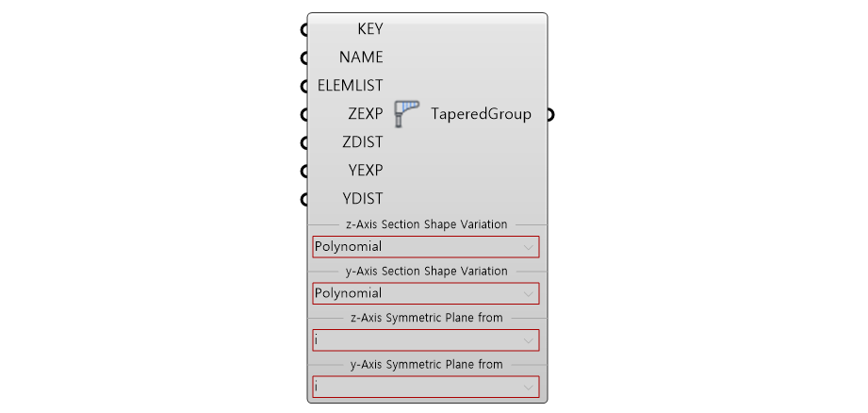Click the YEXP parameter label
Screen dimensions: 868x413
pos(365,171)
